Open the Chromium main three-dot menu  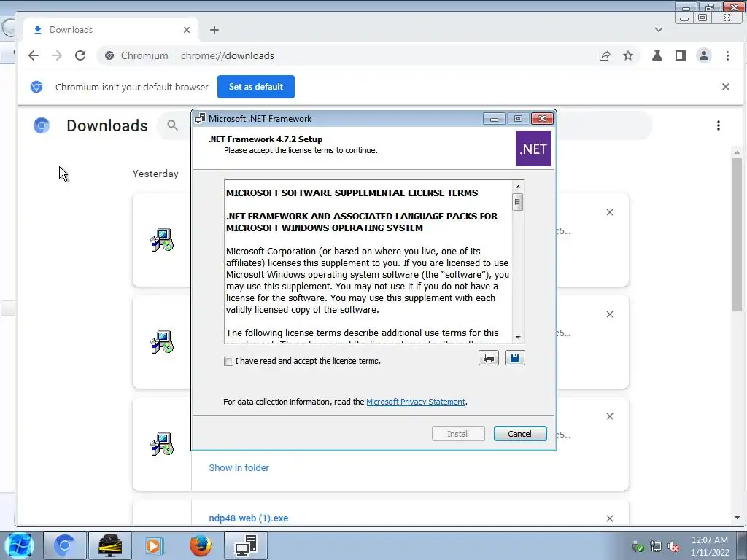pos(727,55)
